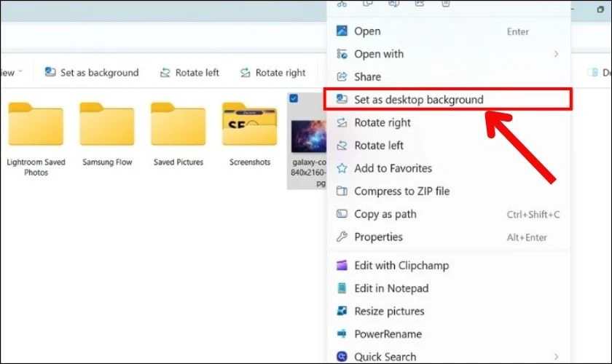Screen dimensions: 612x364
Task: Expand the Quick Search submenu chevron
Action: click(x=556, y=357)
